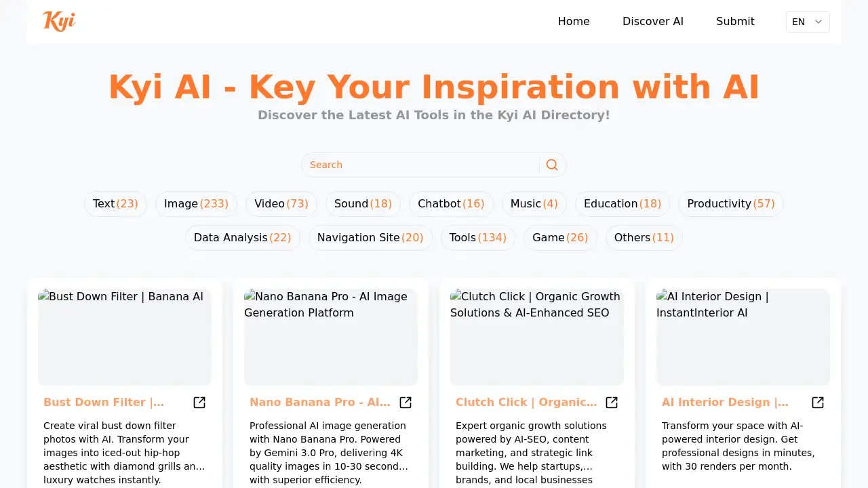
Task: Choose the Chatbot category filter
Action: pos(451,204)
